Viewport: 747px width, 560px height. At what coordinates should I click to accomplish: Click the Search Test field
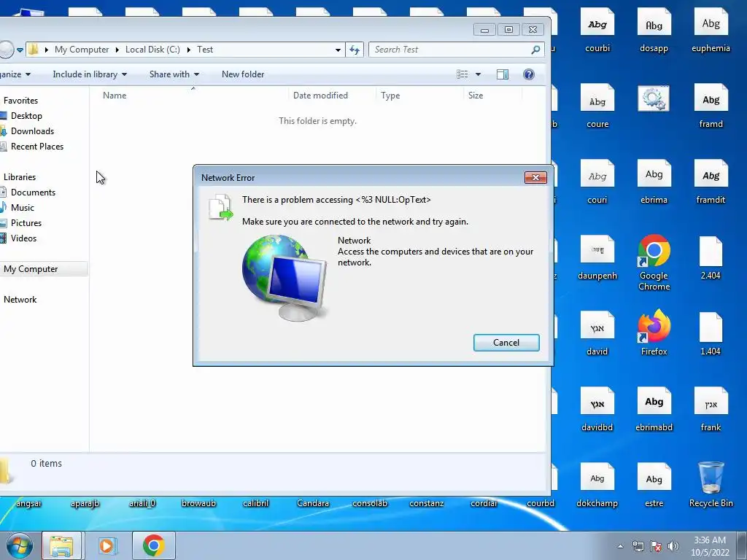click(456, 50)
